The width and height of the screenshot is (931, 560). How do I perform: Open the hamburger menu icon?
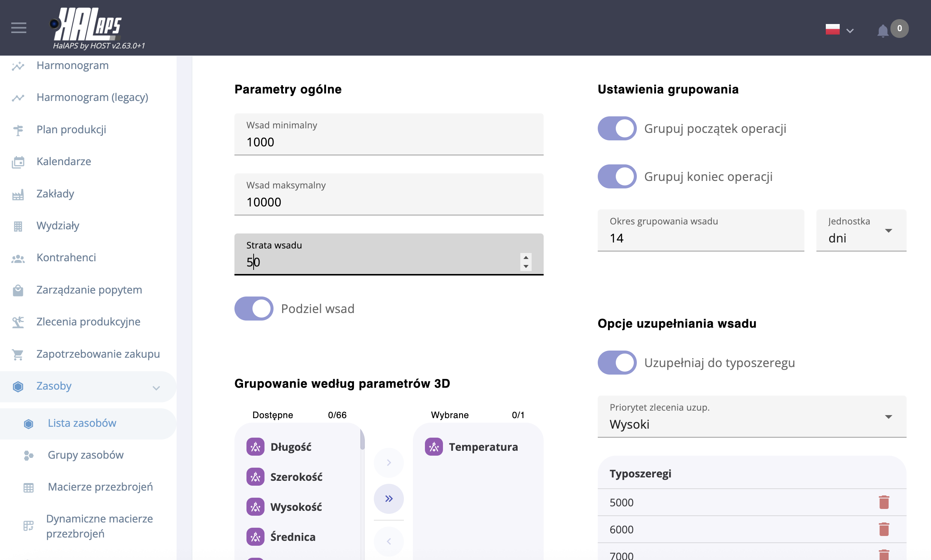coord(18,28)
